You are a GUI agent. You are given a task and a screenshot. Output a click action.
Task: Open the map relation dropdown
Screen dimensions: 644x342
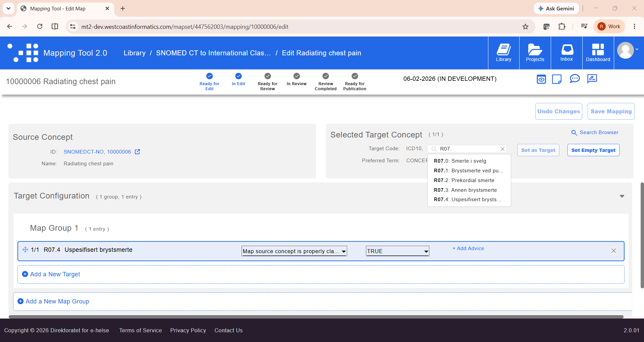294,251
